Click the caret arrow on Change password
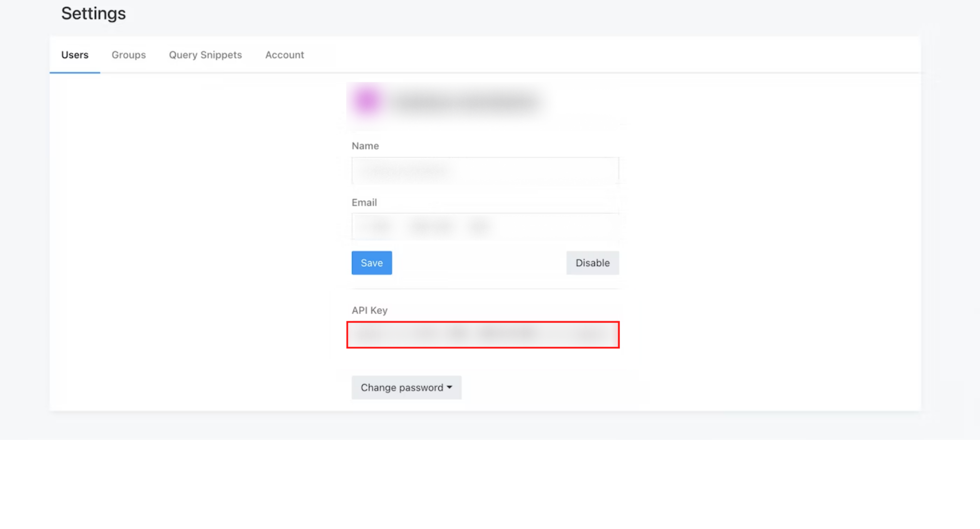This screenshot has width=980, height=529. (x=449, y=387)
